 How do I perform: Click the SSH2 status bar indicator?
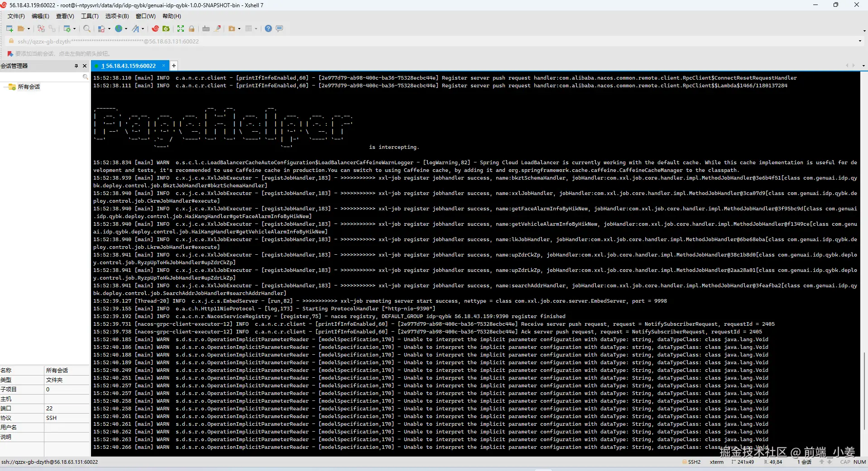pos(691,462)
